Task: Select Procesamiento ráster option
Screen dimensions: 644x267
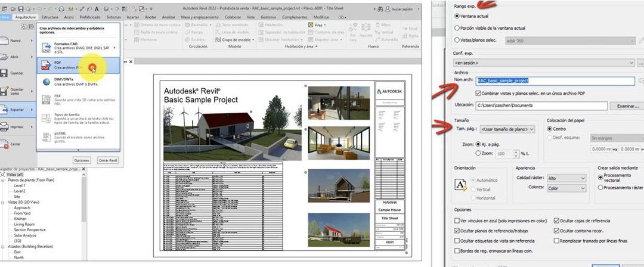Action: (600, 187)
